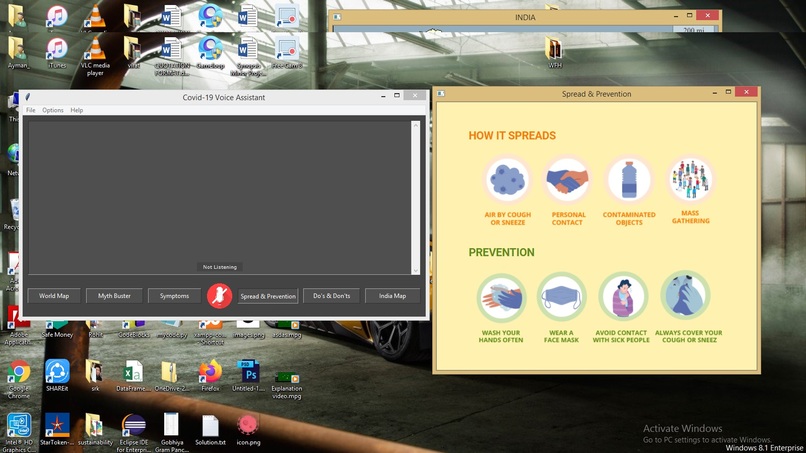Select the Google Chrome shortcut
The height and width of the screenshot is (453, 806).
pos(19,379)
